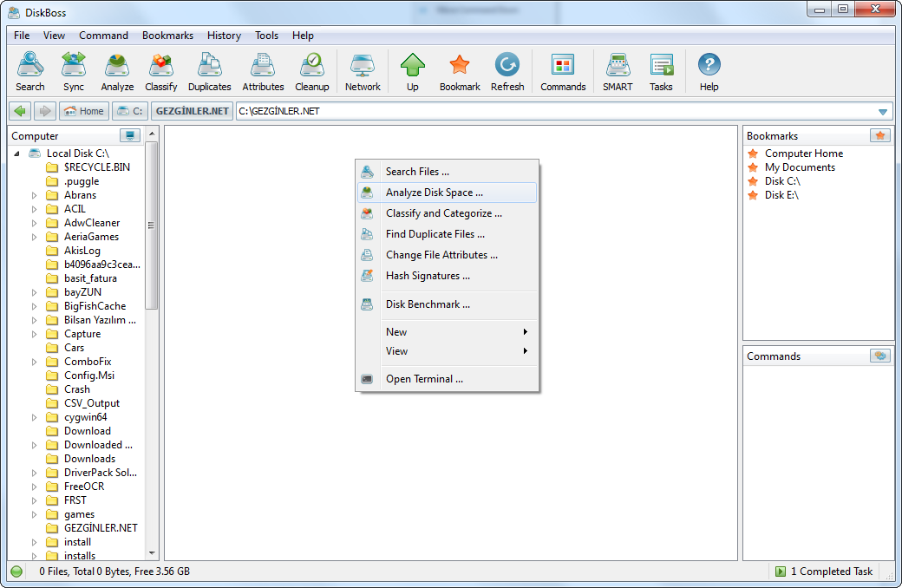Click the GEZGİNLER.NET breadcrumb button
Viewport: 902px width, 588px height.
(193, 111)
